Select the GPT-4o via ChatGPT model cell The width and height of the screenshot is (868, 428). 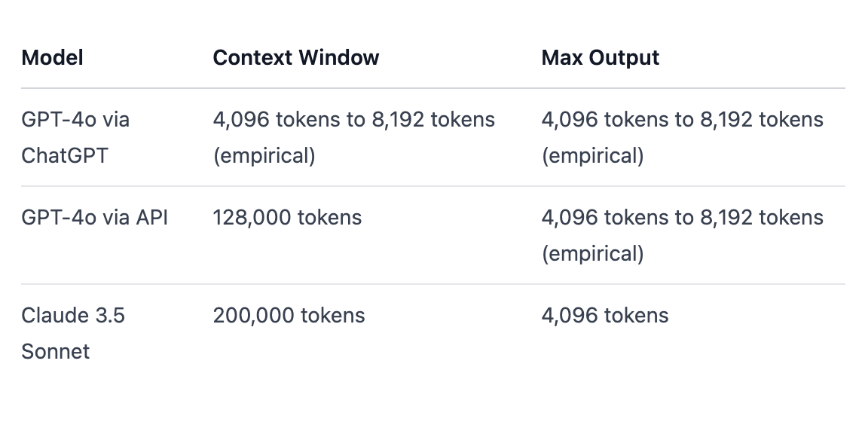tap(75, 137)
